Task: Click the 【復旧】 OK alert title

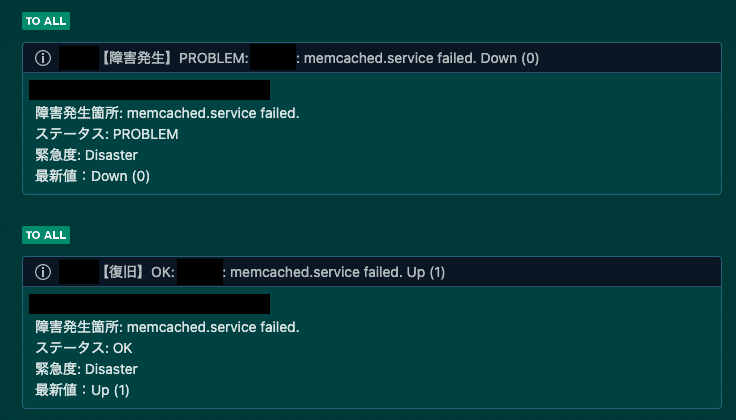Action: coord(273,272)
